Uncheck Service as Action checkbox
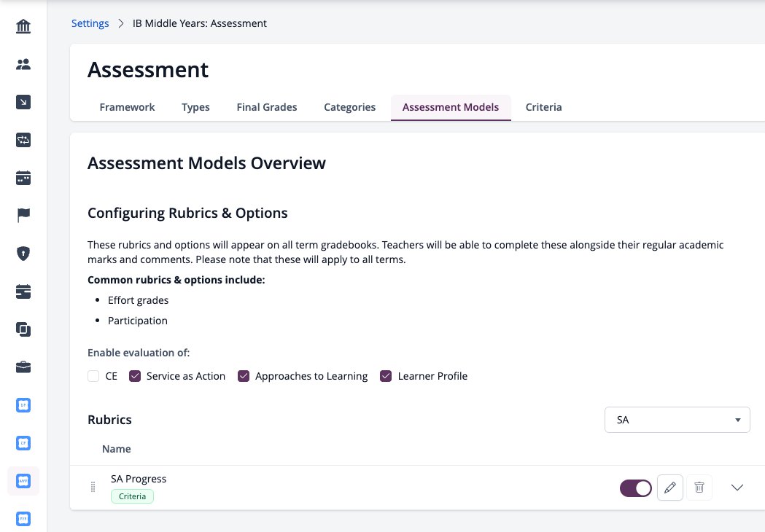 point(135,376)
